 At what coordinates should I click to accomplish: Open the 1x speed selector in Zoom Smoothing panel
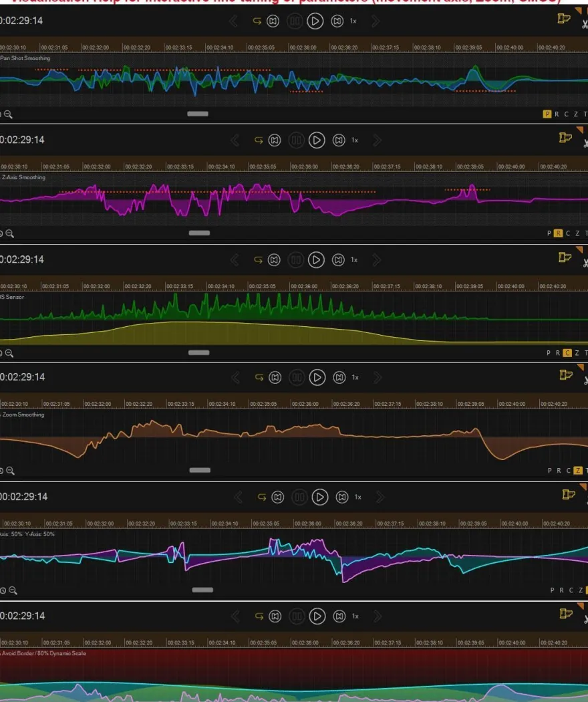click(355, 378)
